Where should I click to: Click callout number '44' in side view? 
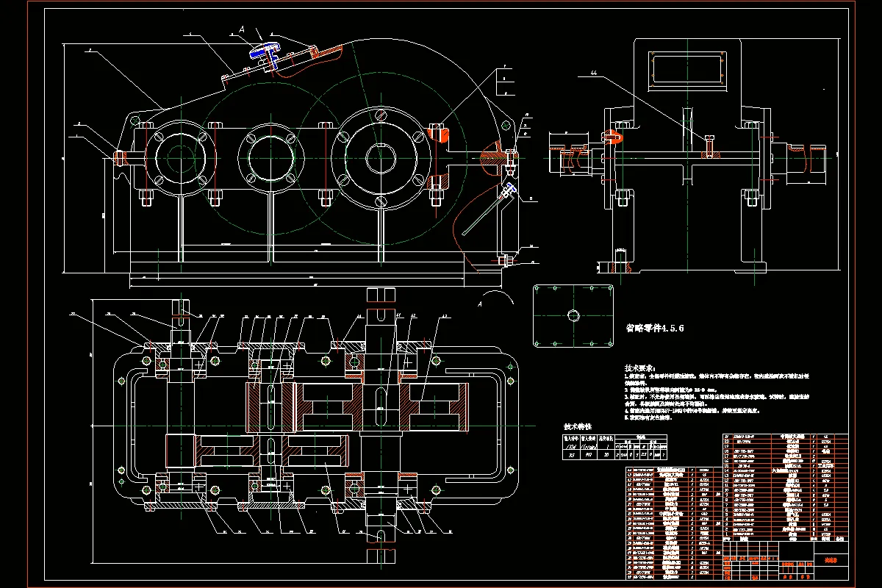click(593, 74)
